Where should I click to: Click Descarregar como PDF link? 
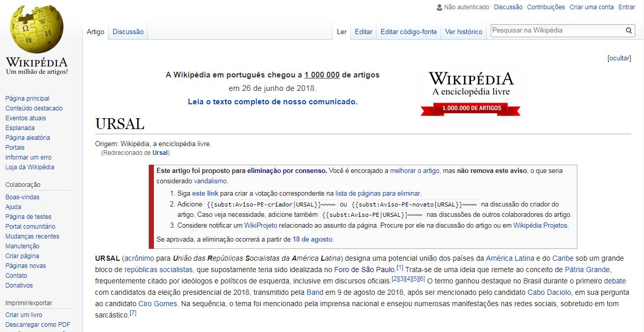(38, 324)
